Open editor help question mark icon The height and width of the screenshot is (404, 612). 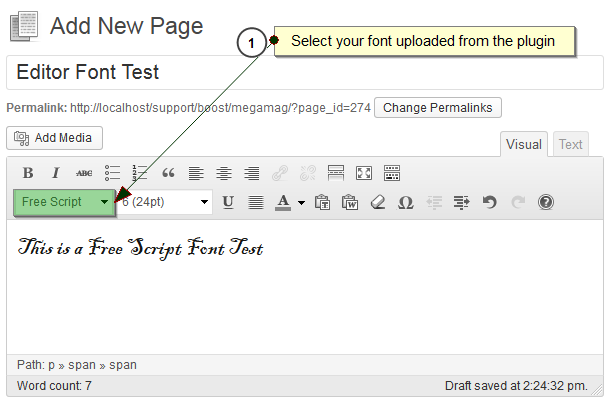[x=545, y=202]
